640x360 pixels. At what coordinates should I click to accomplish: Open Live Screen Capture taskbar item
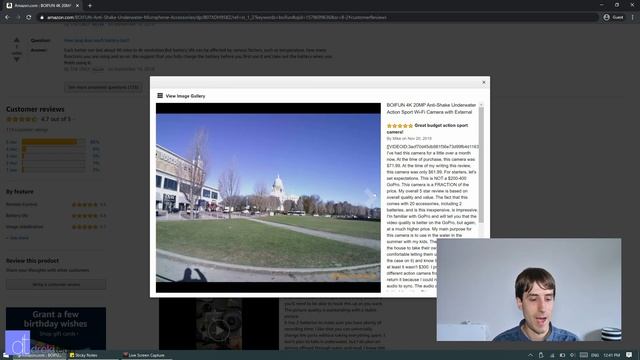144,355
